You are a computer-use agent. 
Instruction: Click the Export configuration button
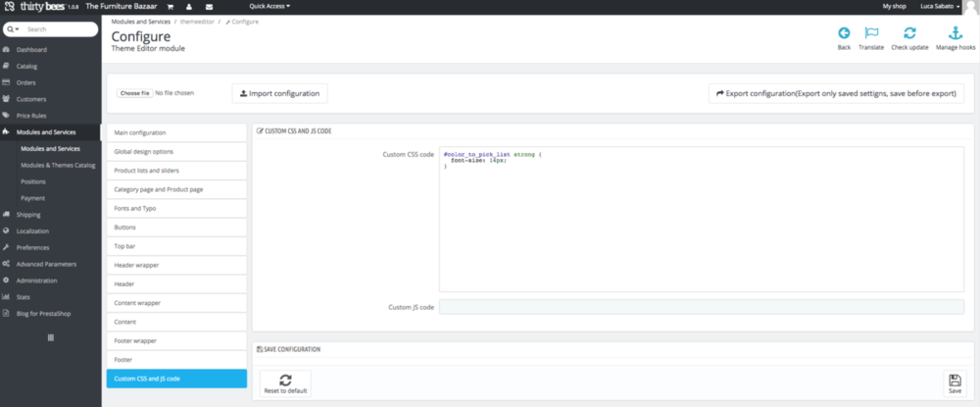(x=836, y=93)
